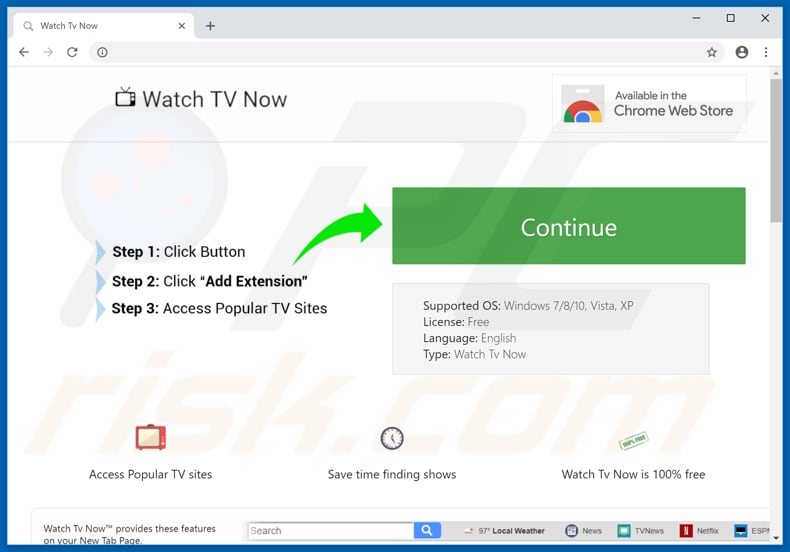Open the 97° Local Weather link
This screenshot has height=552, width=790.
(x=505, y=531)
